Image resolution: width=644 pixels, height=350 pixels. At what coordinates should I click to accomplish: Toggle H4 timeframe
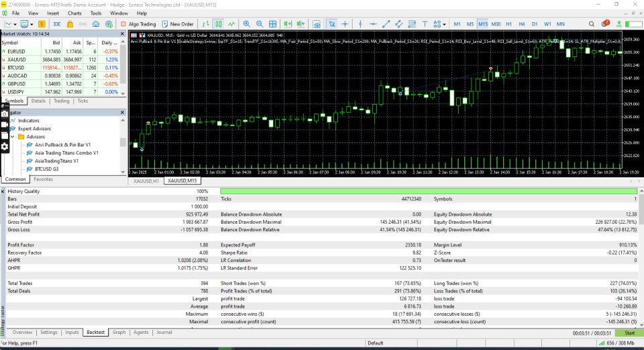coord(522,24)
